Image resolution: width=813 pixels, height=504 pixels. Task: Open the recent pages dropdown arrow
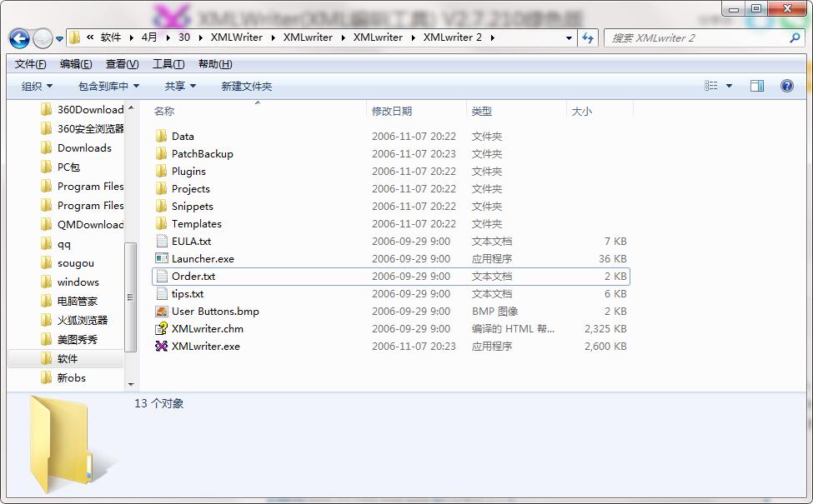pos(60,39)
